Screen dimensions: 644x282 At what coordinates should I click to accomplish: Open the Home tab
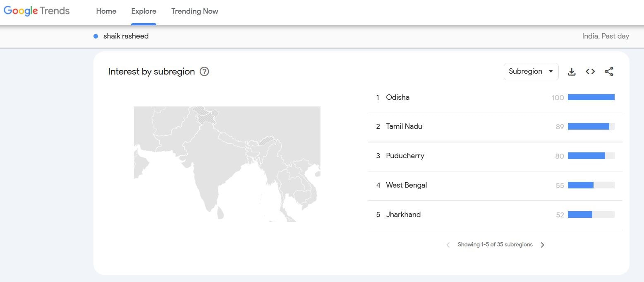pos(106,11)
